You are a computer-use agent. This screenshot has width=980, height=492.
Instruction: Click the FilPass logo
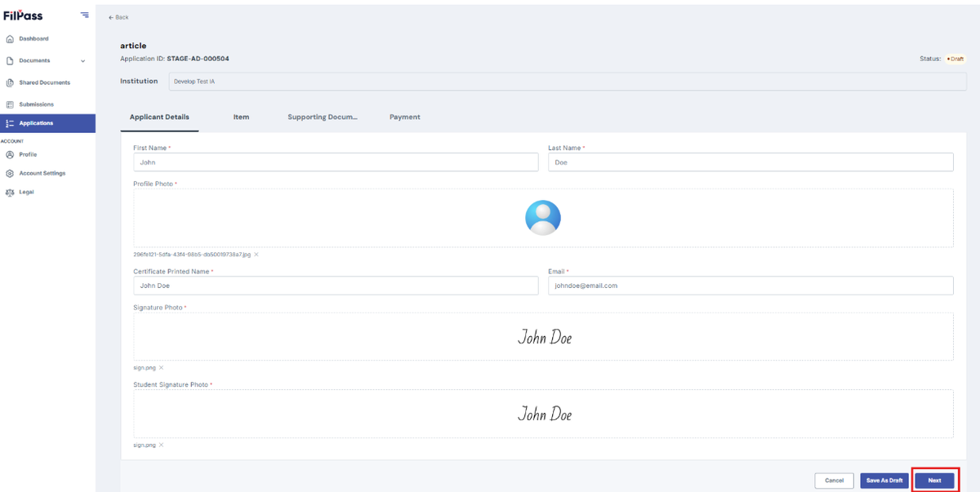click(23, 16)
